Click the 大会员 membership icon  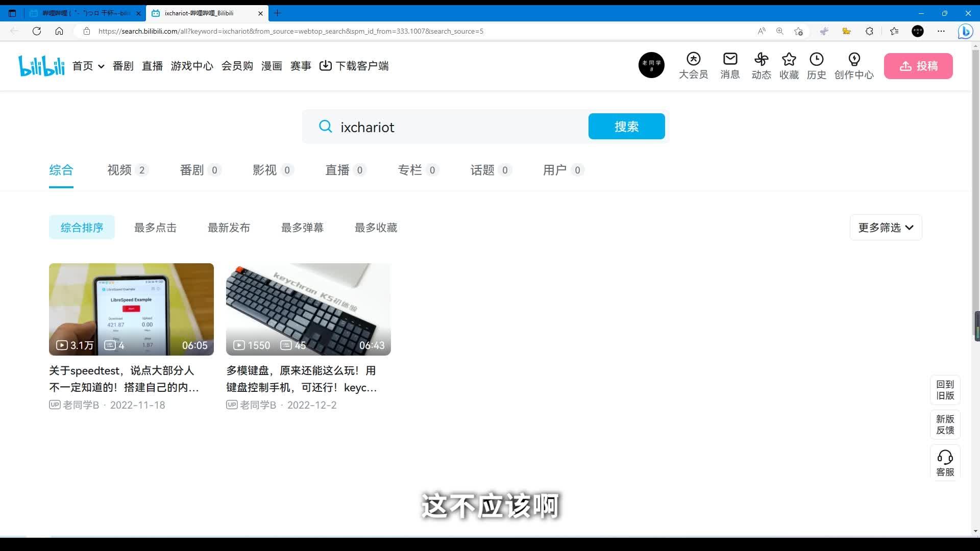(x=693, y=65)
